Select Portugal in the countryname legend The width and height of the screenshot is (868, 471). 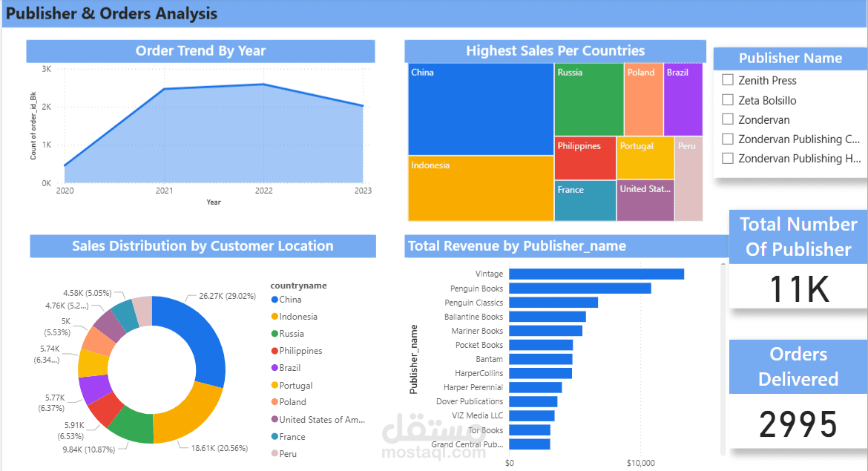click(x=292, y=385)
